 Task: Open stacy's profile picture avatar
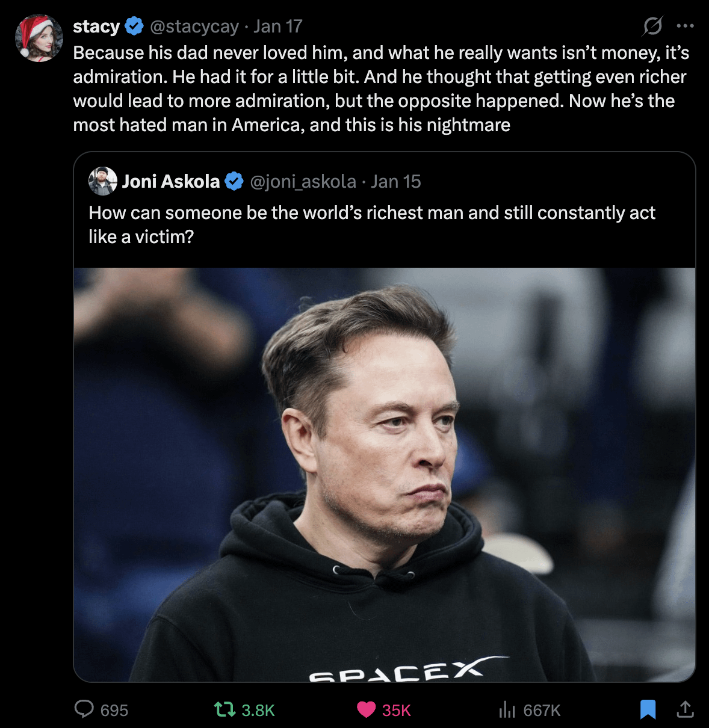pos(39,38)
